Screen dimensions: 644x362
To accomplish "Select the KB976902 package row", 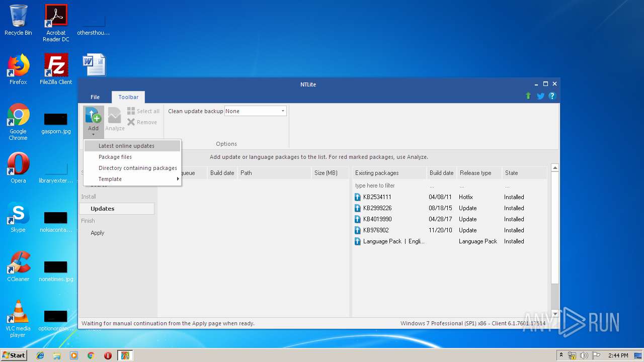I will pos(449,230).
